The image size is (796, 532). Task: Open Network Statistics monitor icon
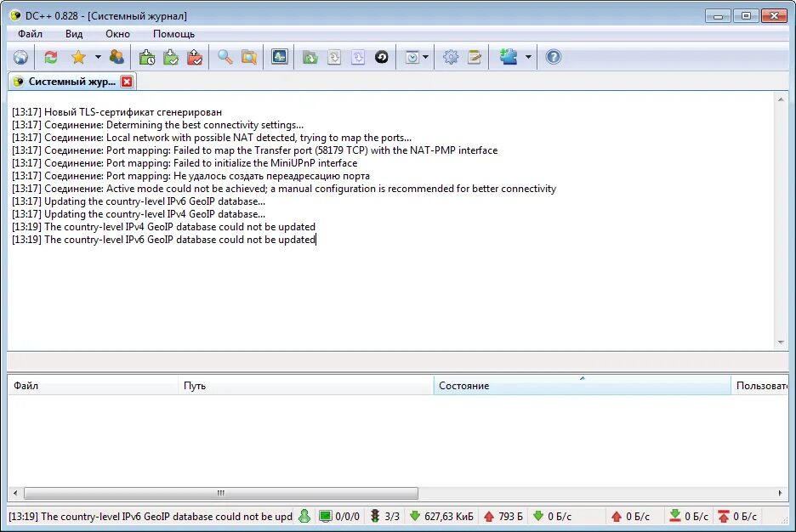click(279, 57)
